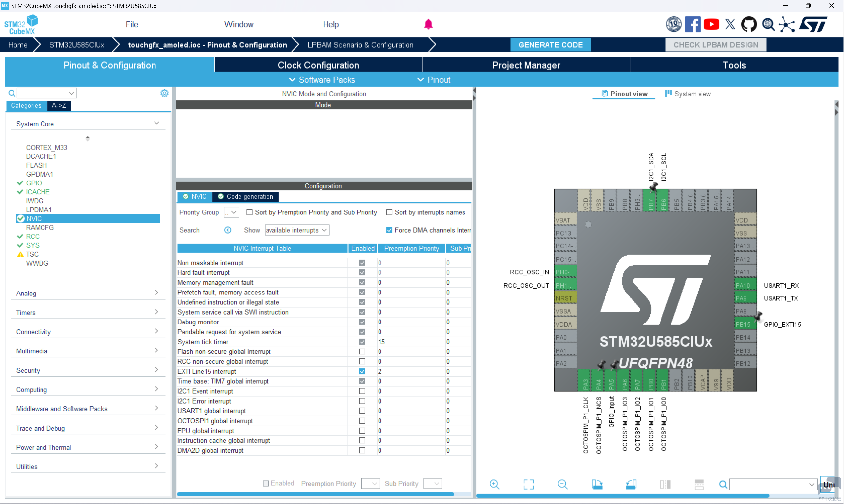Viewport: 844px width, 504px height.
Task: Switch to the Clock Configuration tab
Action: pos(318,65)
